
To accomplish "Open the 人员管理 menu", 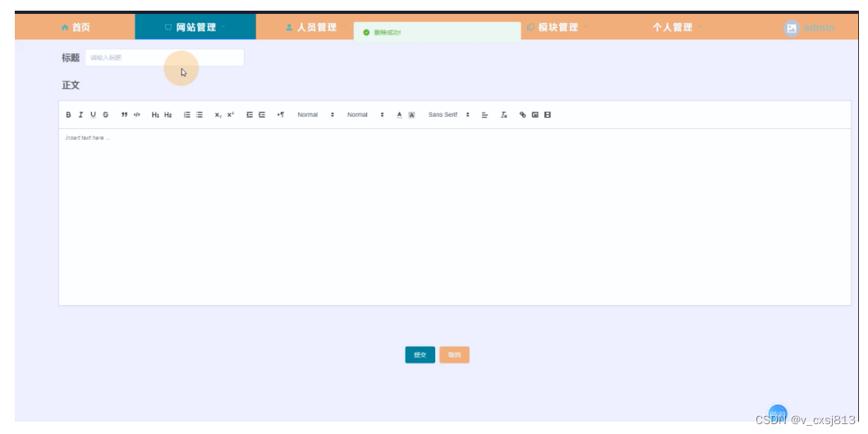I will click(316, 26).
